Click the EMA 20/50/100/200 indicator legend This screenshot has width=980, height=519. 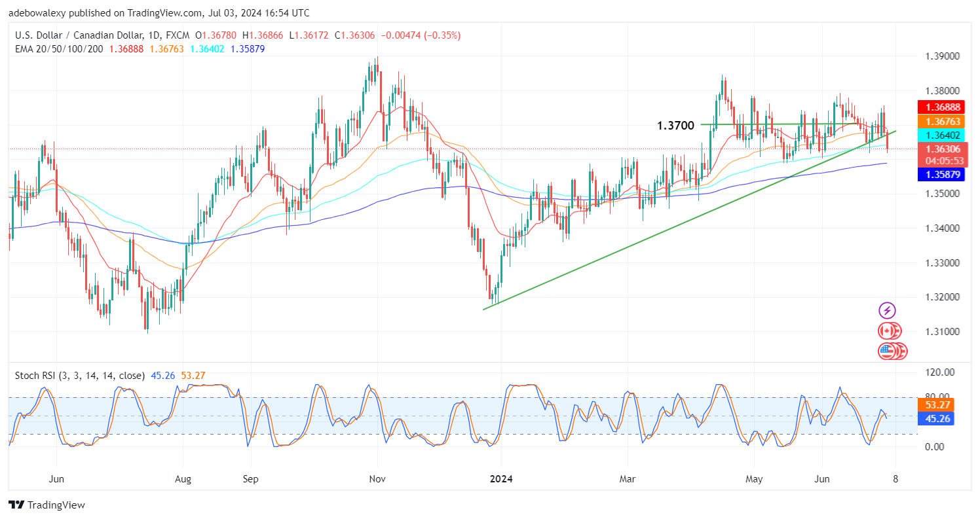point(58,48)
